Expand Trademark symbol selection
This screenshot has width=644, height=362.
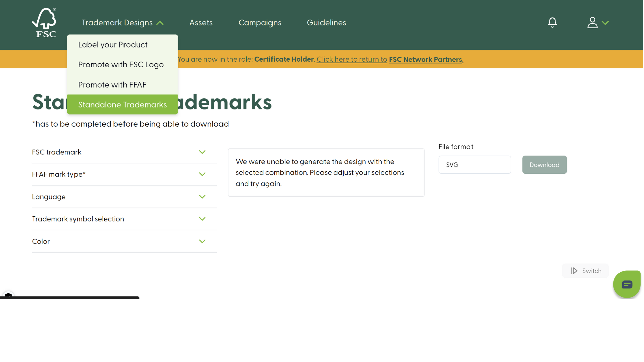[202, 219]
